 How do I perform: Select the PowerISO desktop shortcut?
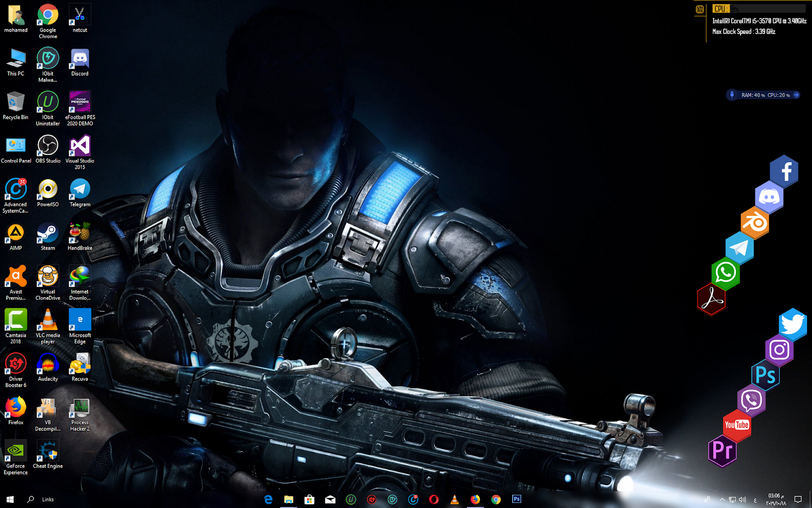point(48,194)
